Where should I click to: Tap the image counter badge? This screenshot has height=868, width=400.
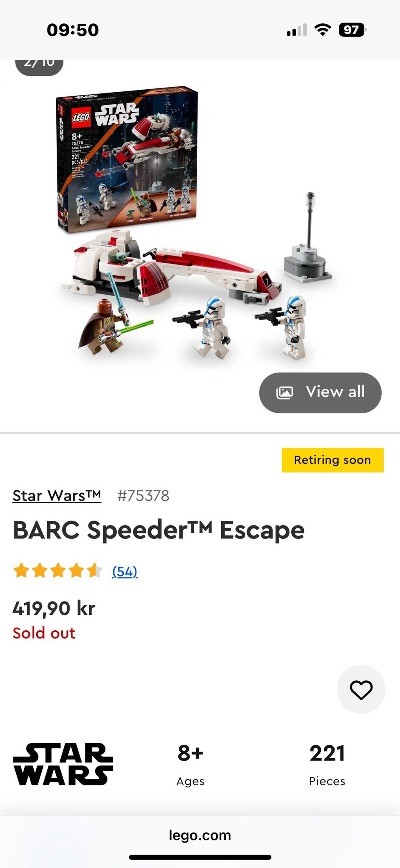pyautogui.click(x=39, y=67)
